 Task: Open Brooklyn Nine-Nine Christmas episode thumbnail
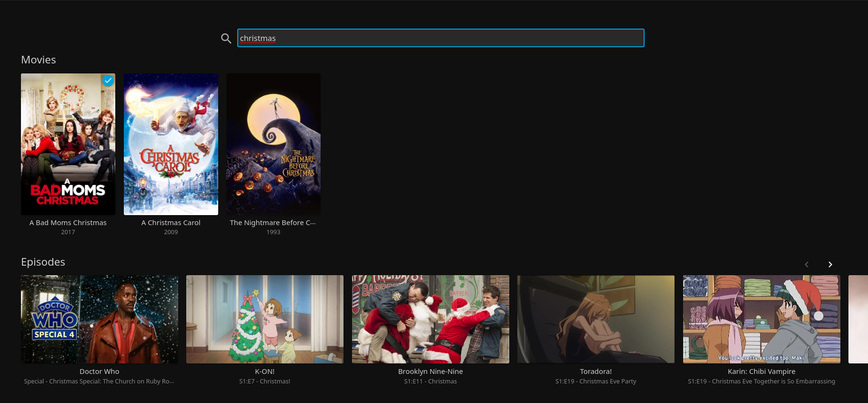(x=431, y=319)
